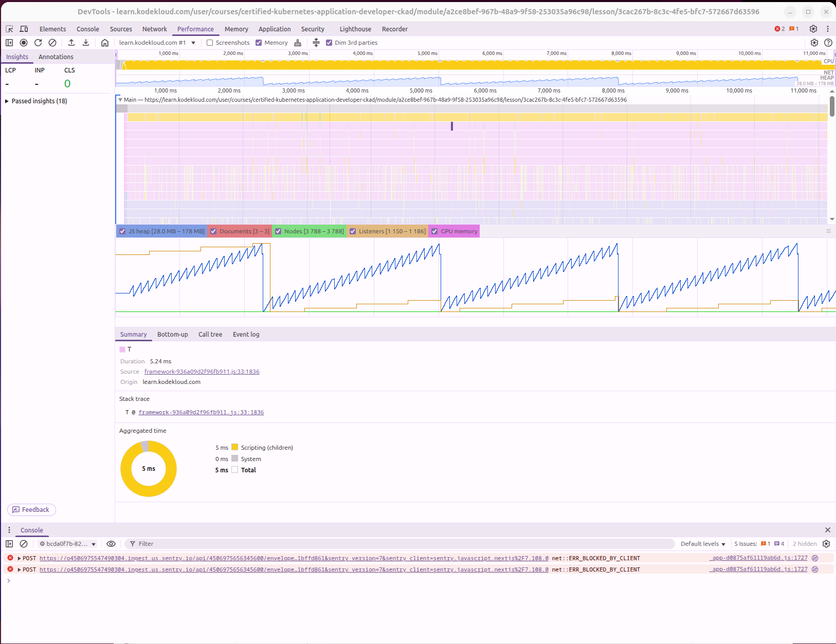Toggle the device toolbar icon

(24, 29)
